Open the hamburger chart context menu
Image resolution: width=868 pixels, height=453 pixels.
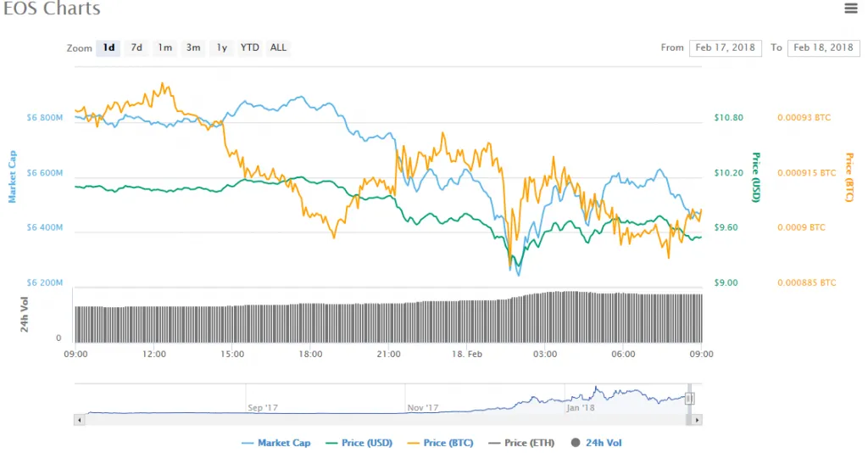click(851, 8)
